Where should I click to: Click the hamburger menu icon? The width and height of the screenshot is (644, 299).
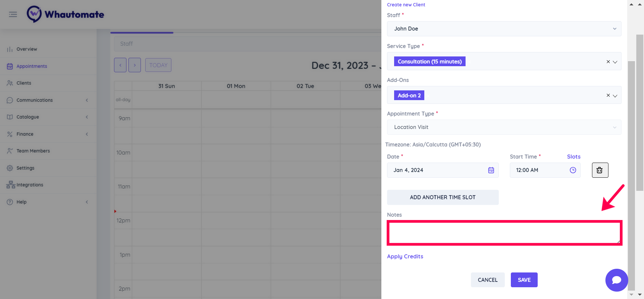point(13,14)
